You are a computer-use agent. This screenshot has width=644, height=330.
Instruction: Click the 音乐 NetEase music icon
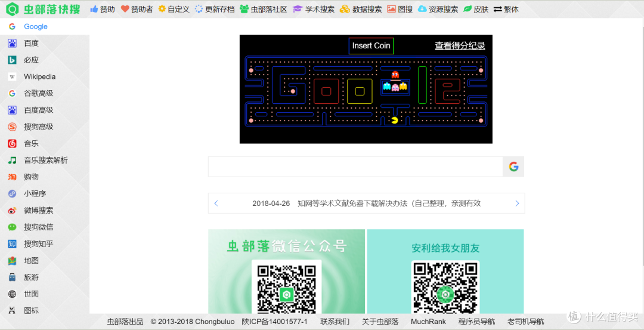12,144
